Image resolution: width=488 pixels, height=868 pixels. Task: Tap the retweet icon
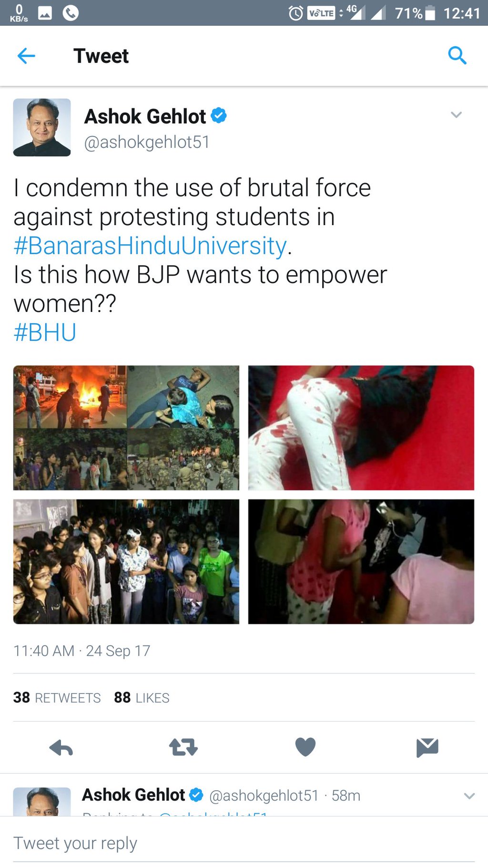coord(183,747)
